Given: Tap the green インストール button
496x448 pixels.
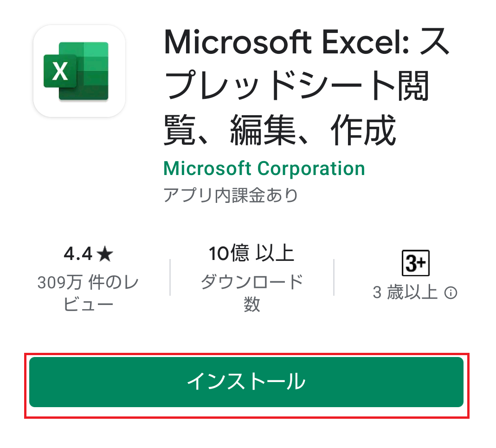Looking at the screenshot, I should pyautogui.click(x=246, y=382).
